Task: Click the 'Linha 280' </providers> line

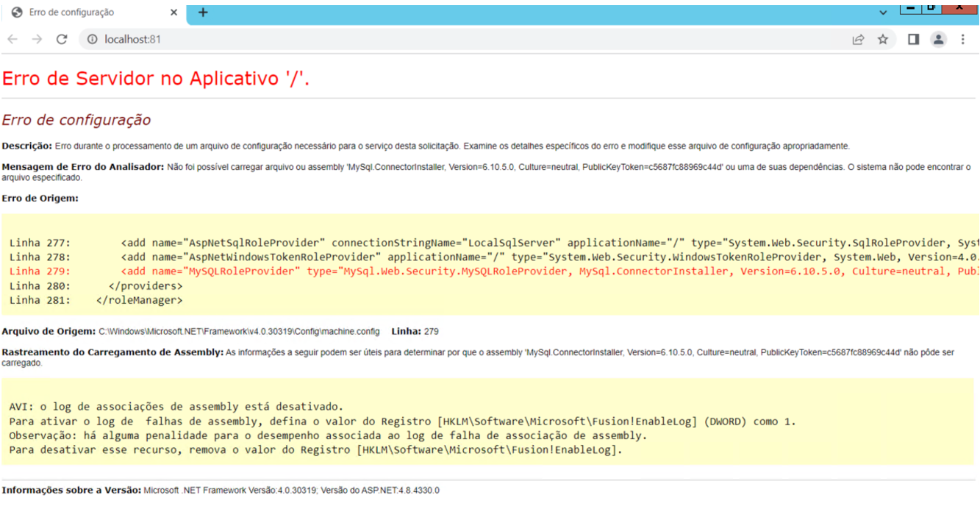Action: pos(96,285)
